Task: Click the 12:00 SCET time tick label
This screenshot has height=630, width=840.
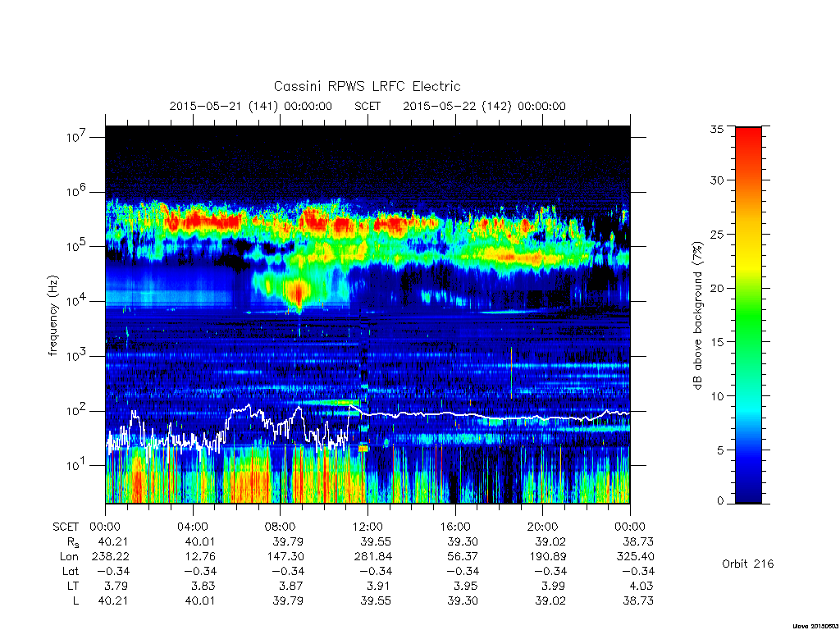Action: point(367,527)
